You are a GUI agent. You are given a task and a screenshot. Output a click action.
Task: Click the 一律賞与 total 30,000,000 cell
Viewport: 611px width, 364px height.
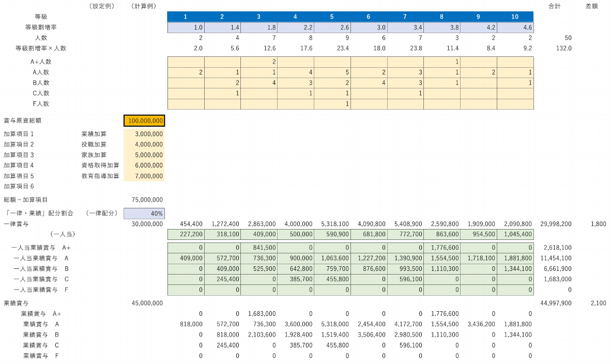click(148, 224)
